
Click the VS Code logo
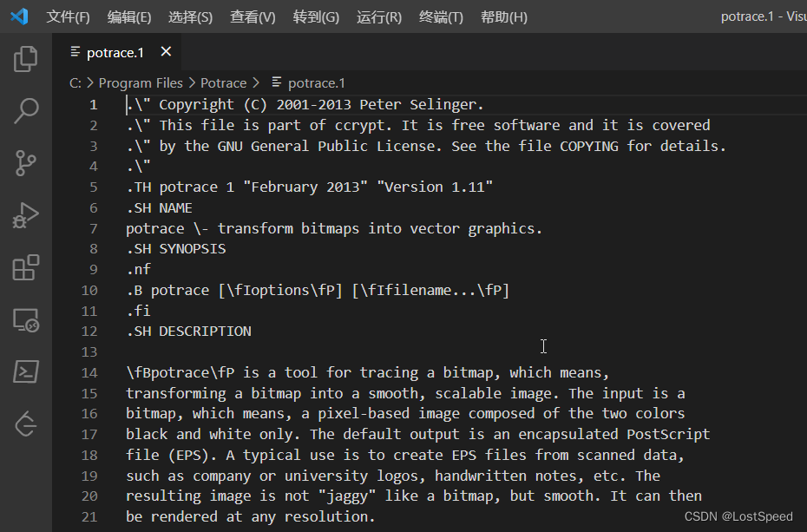click(x=19, y=16)
